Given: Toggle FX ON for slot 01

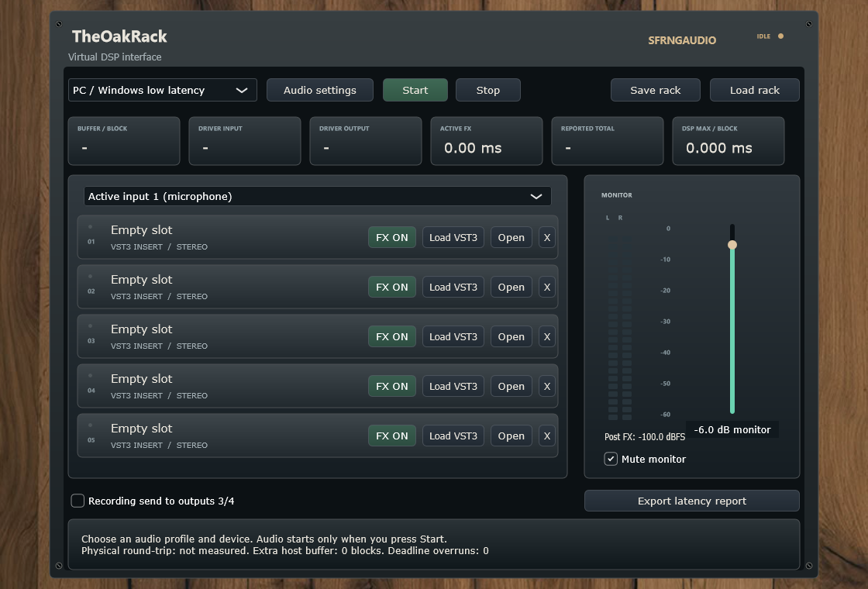Looking at the screenshot, I should pyautogui.click(x=392, y=237).
